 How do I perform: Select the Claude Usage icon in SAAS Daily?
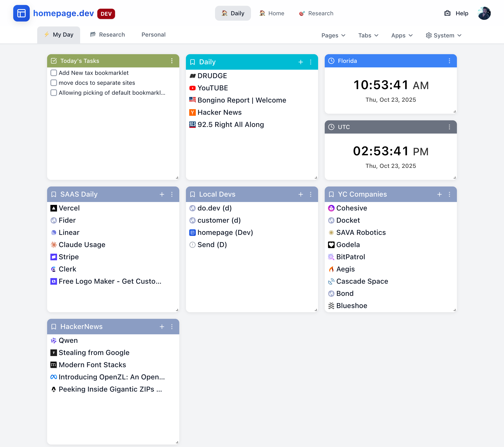(53, 245)
